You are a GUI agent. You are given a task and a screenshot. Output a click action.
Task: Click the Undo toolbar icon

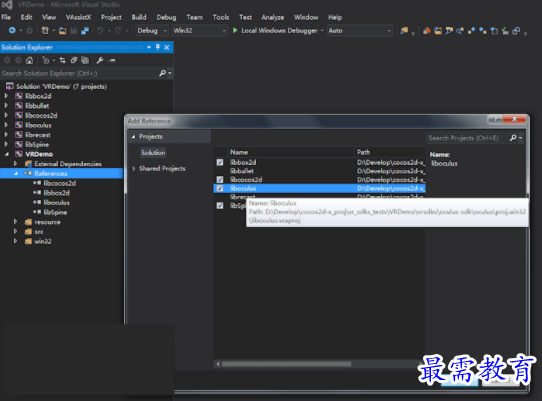click(100, 31)
